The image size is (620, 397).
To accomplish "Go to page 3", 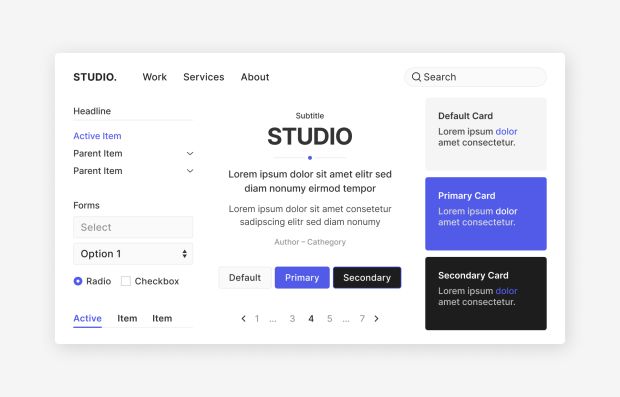I will [x=292, y=319].
